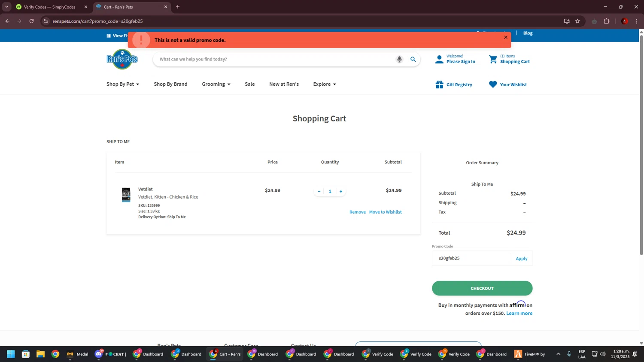Click the site information icon in address bar
Viewport: 644px width, 362px height.
click(46, 21)
